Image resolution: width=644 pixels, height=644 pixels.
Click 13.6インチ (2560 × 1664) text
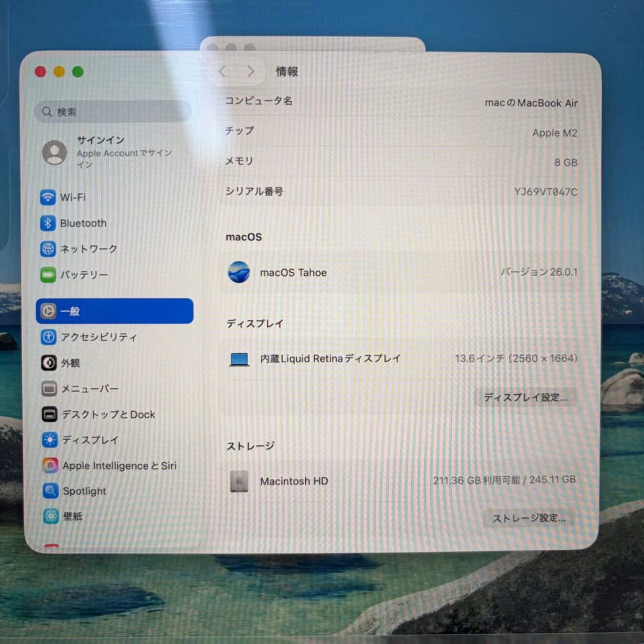tap(516, 359)
